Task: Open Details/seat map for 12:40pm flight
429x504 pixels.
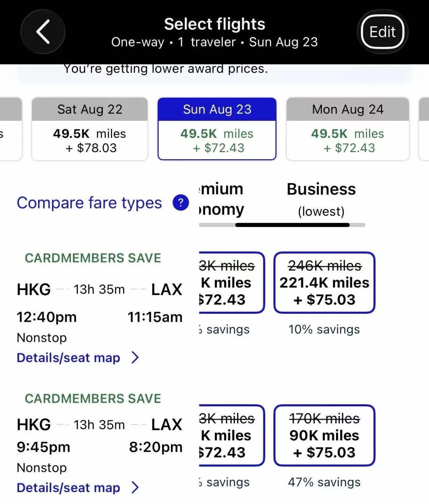Action: click(x=68, y=358)
